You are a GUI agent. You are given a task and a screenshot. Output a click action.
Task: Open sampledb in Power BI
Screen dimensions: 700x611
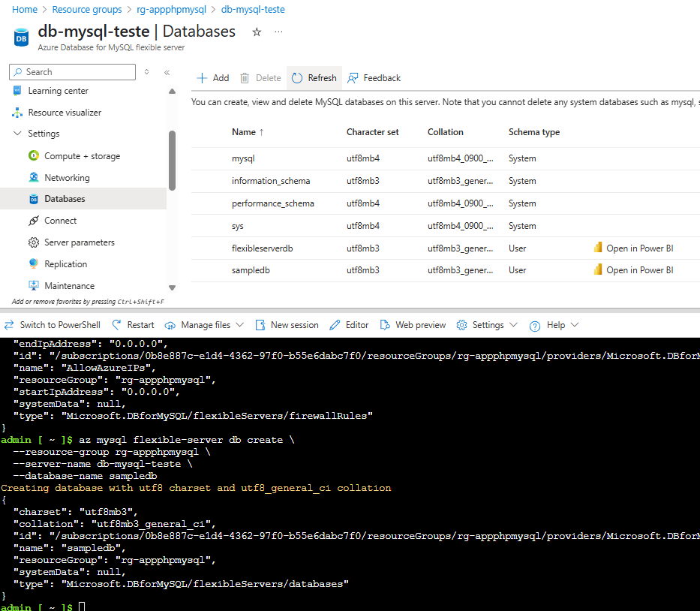[x=639, y=270]
